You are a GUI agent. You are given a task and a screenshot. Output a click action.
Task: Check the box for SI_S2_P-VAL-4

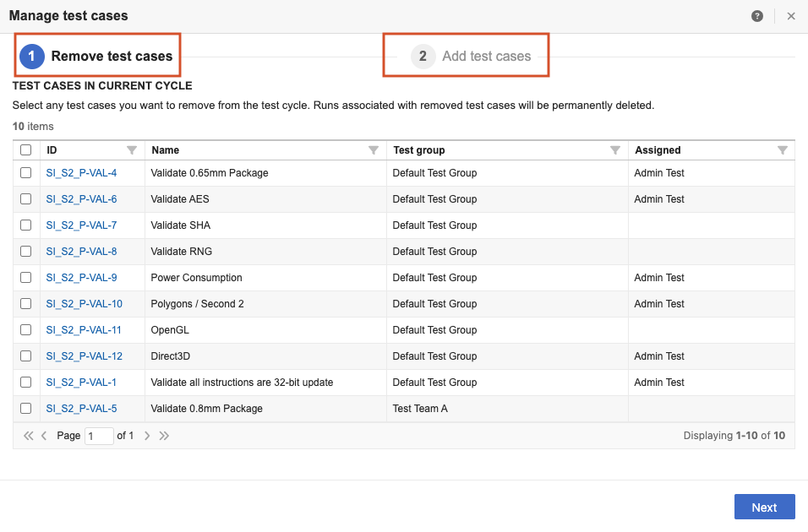26,173
